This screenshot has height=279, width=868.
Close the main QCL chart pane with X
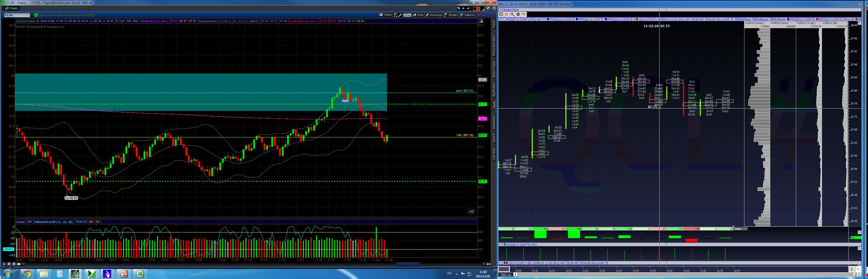click(500, 19)
